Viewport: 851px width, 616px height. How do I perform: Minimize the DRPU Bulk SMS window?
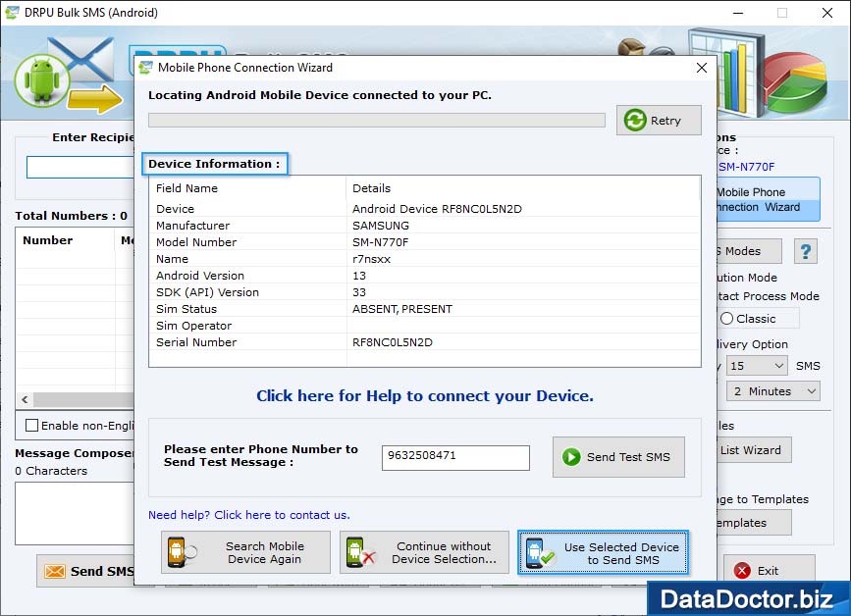[x=738, y=13]
